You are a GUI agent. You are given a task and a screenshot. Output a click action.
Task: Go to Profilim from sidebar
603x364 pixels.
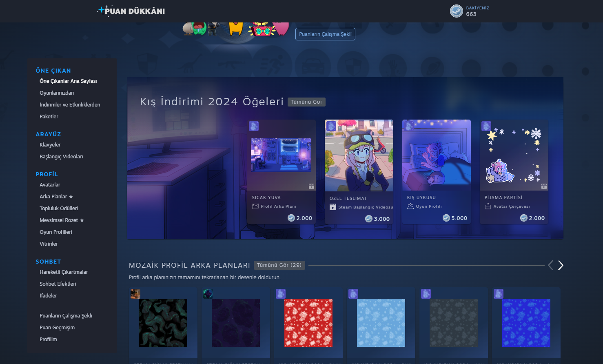point(48,340)
